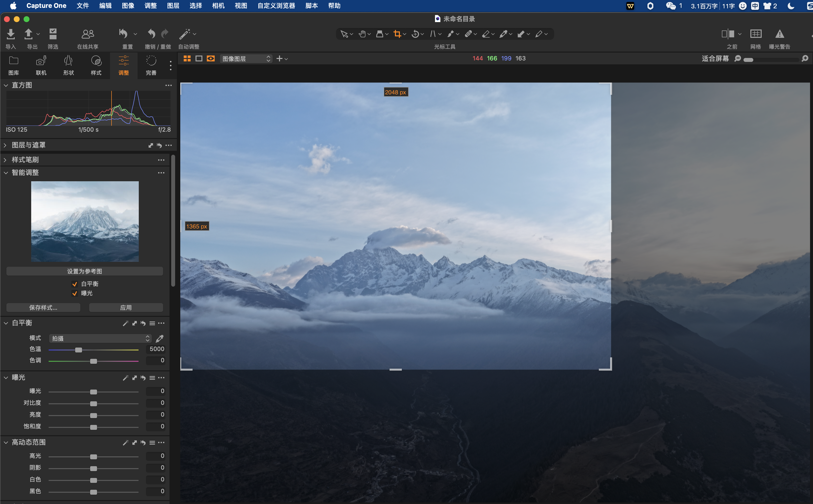Pick white balance with the eyedropper
813x504 pixels.
pyautogui.click(x=160, y=339)
